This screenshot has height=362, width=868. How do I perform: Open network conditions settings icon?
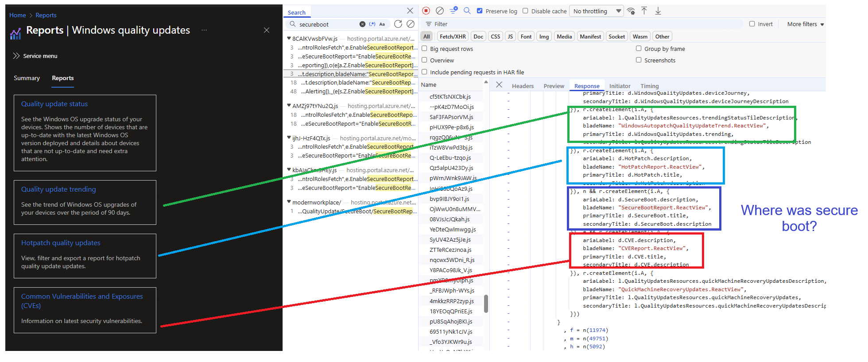[x=631, y=11]
